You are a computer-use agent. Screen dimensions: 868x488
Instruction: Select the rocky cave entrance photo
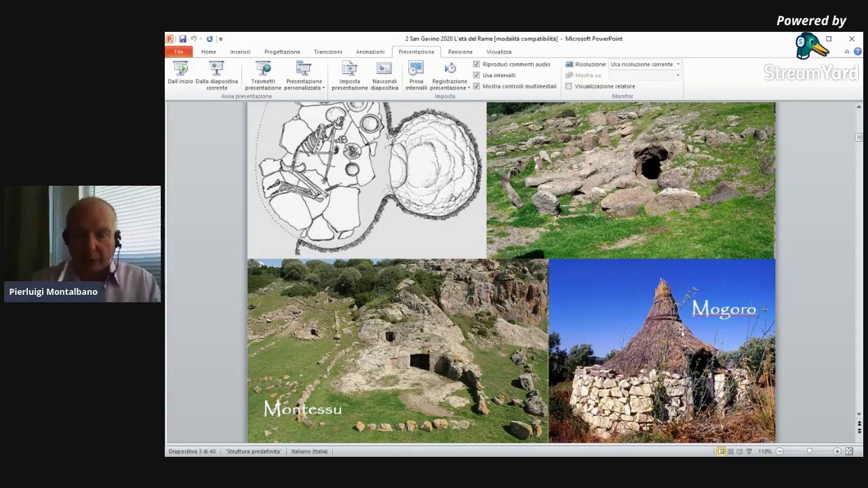(631, 180)
